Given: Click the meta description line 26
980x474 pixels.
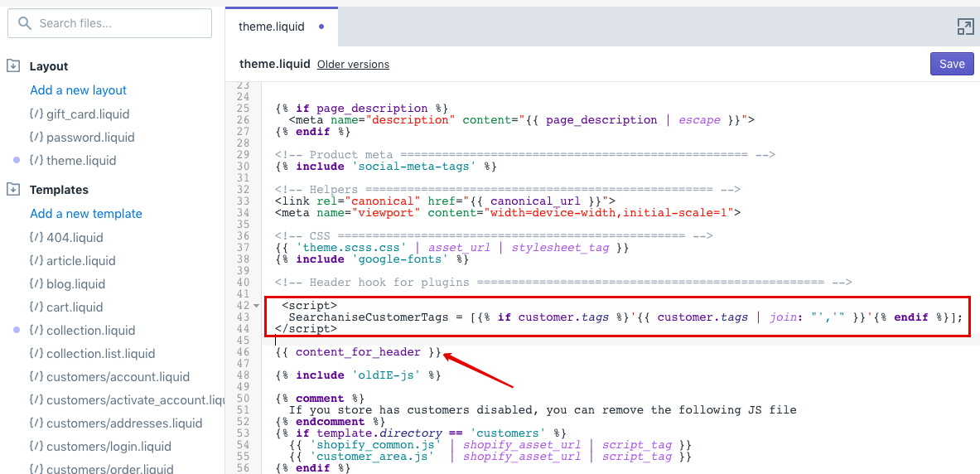Looking at the screenshot, I should [x=522, y=119].
